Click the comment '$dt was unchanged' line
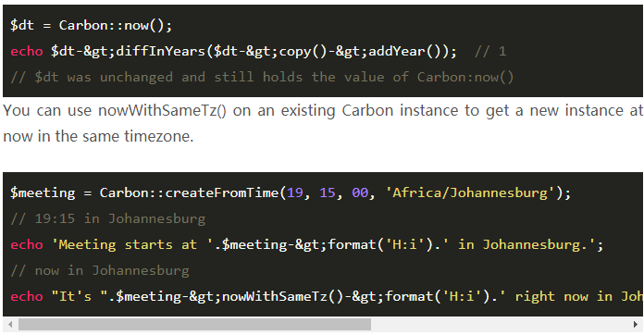The height and width of the screenshot is (335, 644). click(x=262, y=77)
